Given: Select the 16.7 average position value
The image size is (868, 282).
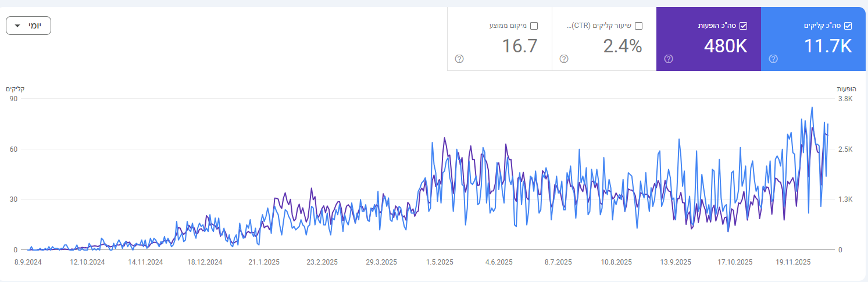Looking at the screenshot, I should point(519,46).
